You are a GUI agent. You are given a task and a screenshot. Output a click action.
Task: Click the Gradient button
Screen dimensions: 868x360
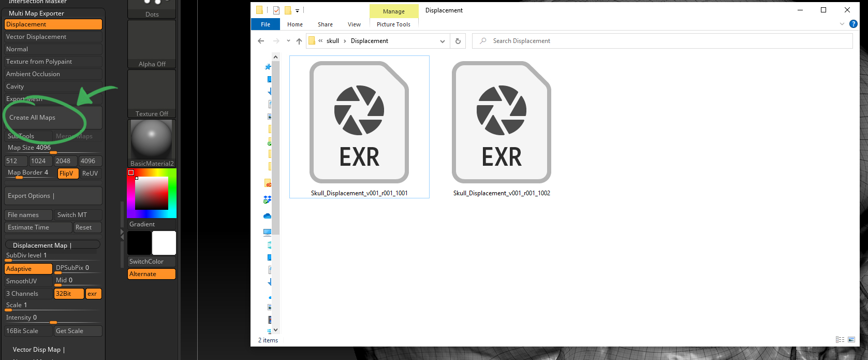(152, 224)
